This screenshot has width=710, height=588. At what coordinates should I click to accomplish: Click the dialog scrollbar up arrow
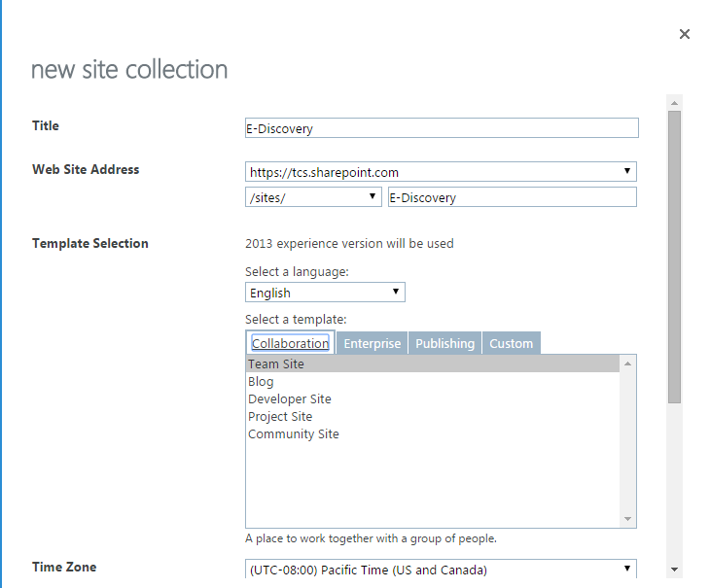(674, 102)
